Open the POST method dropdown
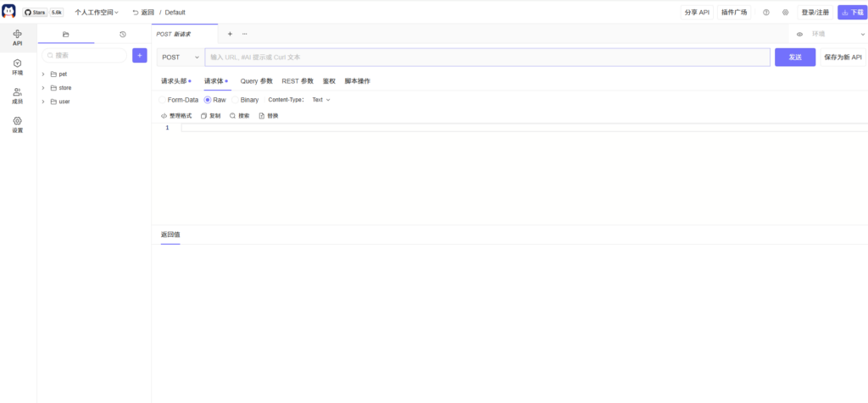 click(181, 58)
